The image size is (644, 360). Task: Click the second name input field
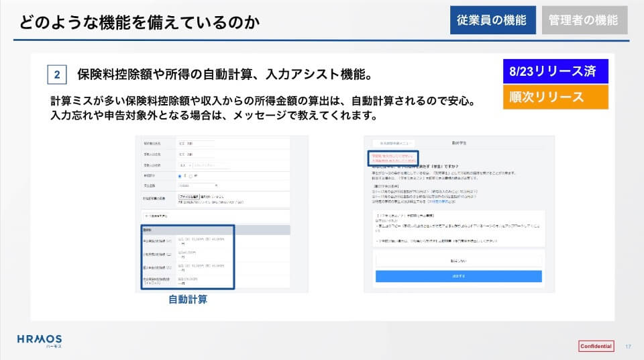click(195, 154)
